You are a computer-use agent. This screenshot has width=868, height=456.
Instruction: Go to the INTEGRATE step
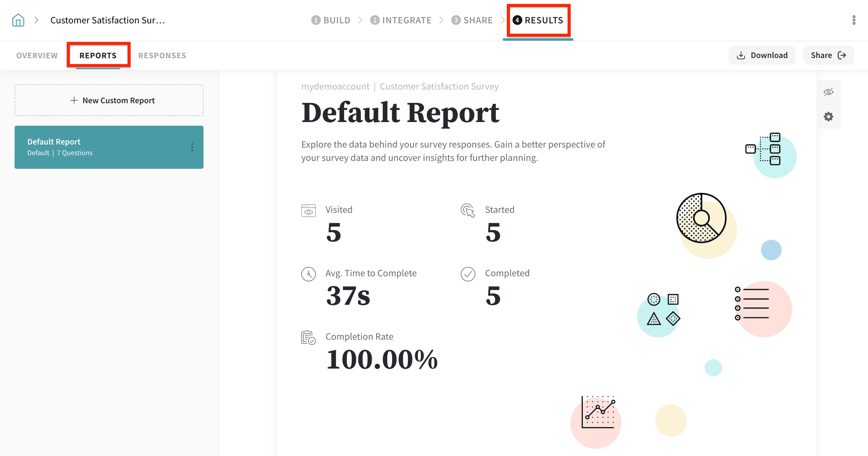click(401, 20)
